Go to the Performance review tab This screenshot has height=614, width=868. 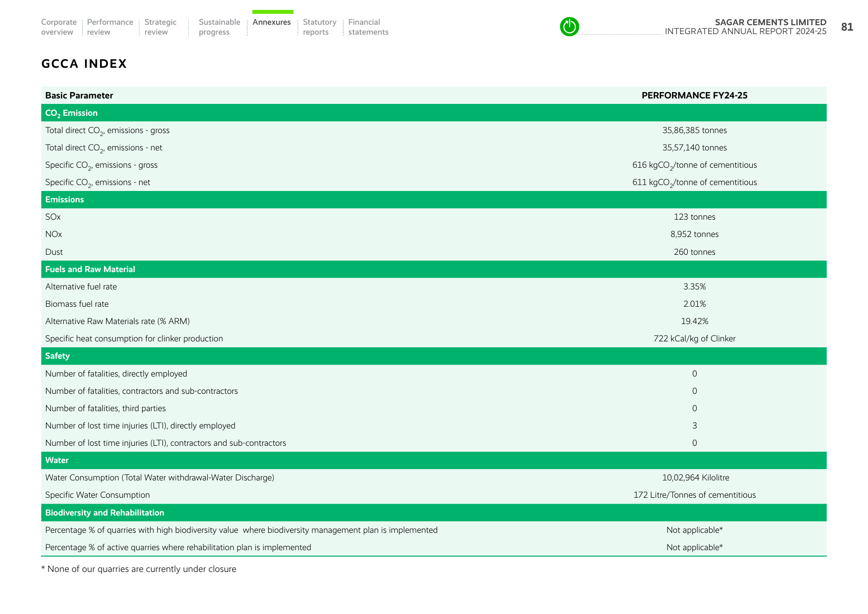(110, 27)
